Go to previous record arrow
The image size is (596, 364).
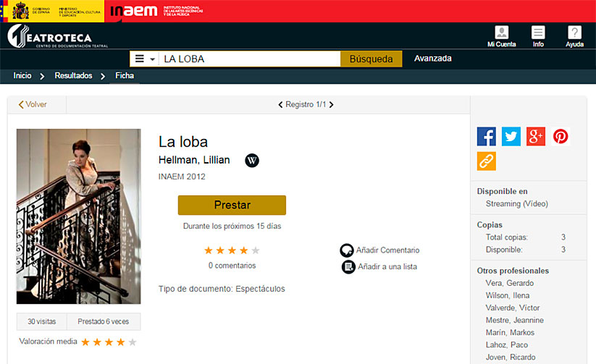[x=280, y=104]
